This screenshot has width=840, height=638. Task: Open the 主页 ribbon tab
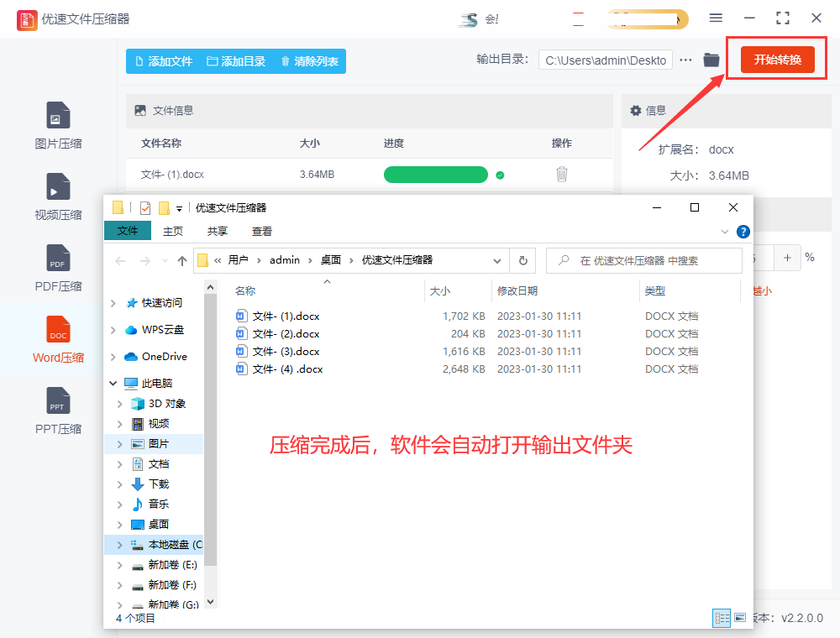173,231
